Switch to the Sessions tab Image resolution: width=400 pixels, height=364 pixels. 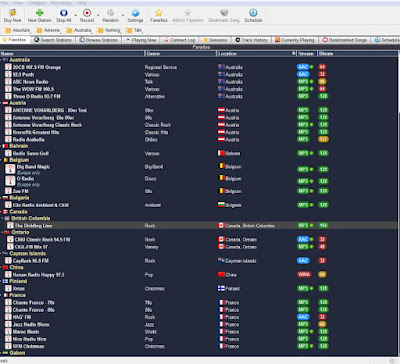[215, 40]
